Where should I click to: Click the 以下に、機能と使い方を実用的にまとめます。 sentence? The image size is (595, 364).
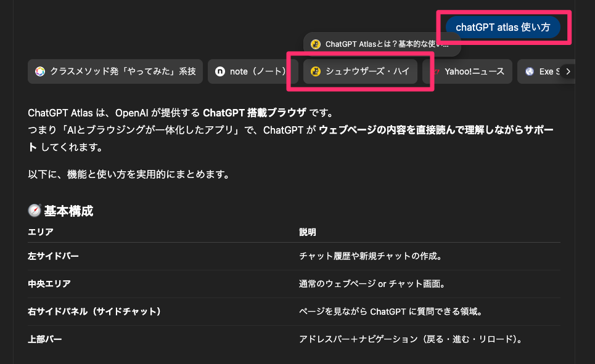click(129, 174)
